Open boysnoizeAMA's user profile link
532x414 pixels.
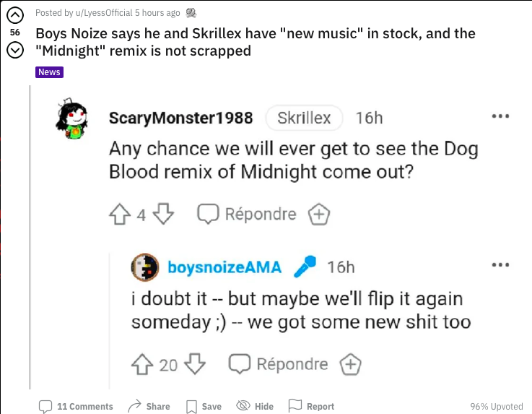coord(224,267)
